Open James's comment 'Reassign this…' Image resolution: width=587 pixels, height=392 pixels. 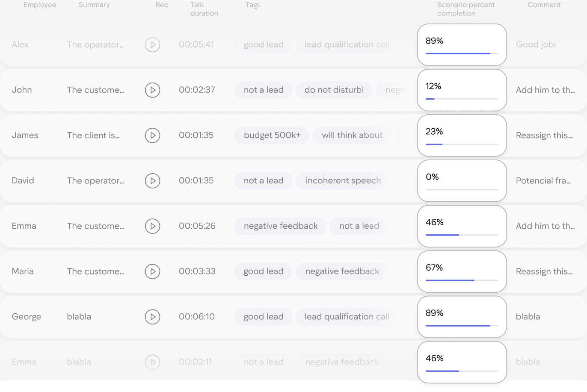coord(544,136)
